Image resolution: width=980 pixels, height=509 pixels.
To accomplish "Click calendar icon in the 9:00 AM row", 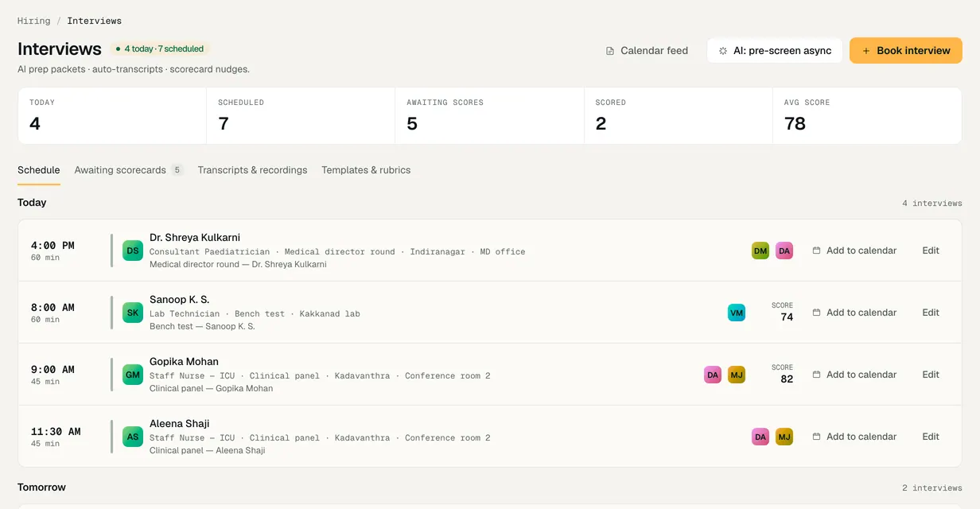I will pyautogui.click(x=816, y=375).
